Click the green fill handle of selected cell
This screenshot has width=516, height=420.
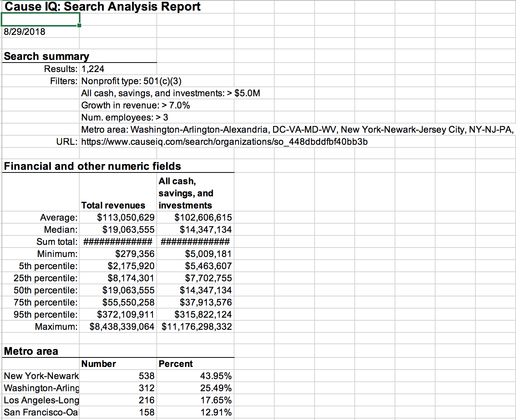click(79, 25)
